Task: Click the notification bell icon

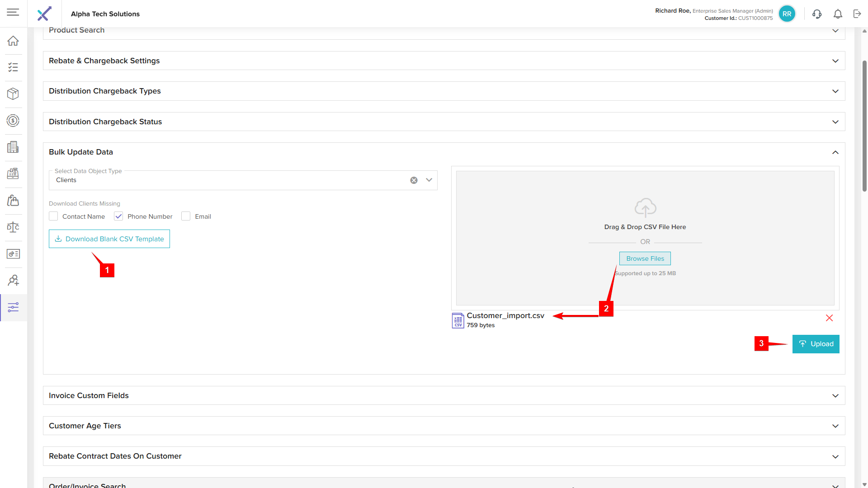Action: click(x=838, y=14)
